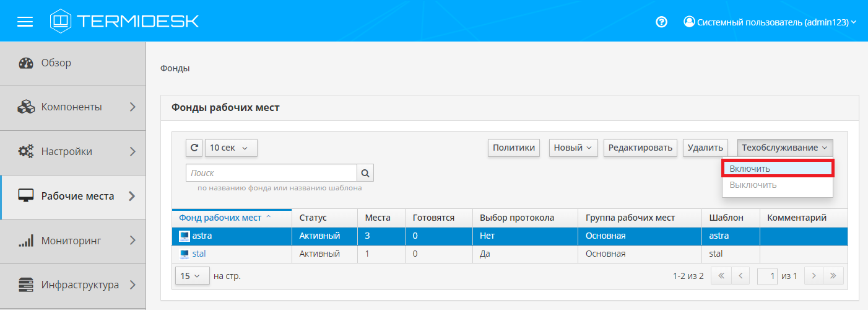Click the hamburger menu icon
Screen dimensions: 868x310
click(x=25, y=22)
